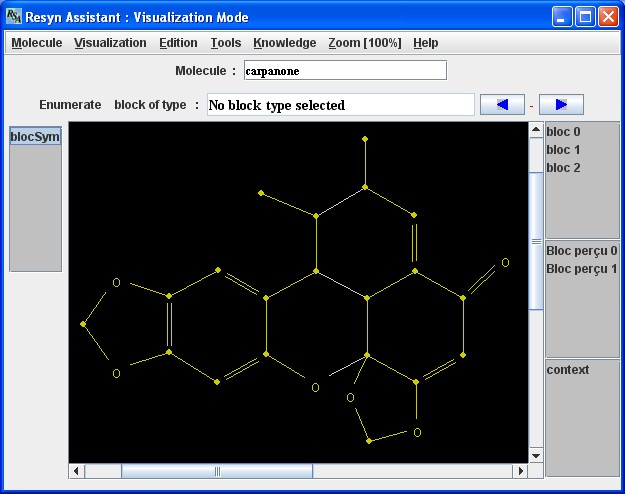
Task: Click the context panel label
Action: click(568, 370)
